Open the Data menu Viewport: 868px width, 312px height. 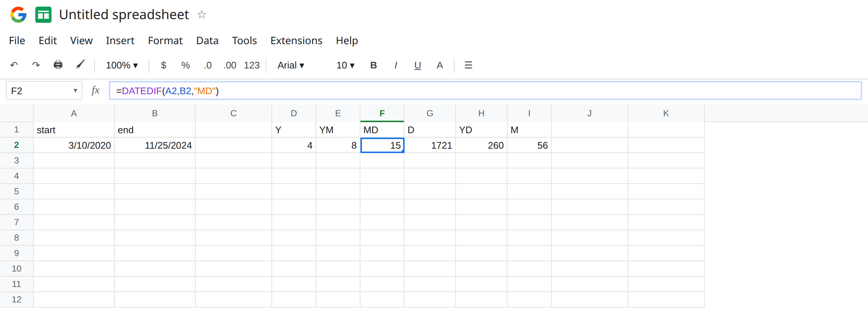pos(207,40)
